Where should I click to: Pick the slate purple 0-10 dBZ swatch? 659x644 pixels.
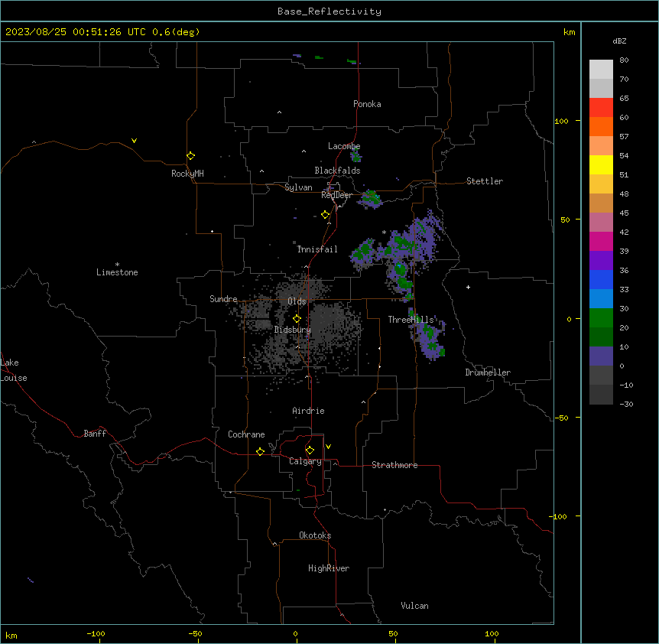point(601,356)
